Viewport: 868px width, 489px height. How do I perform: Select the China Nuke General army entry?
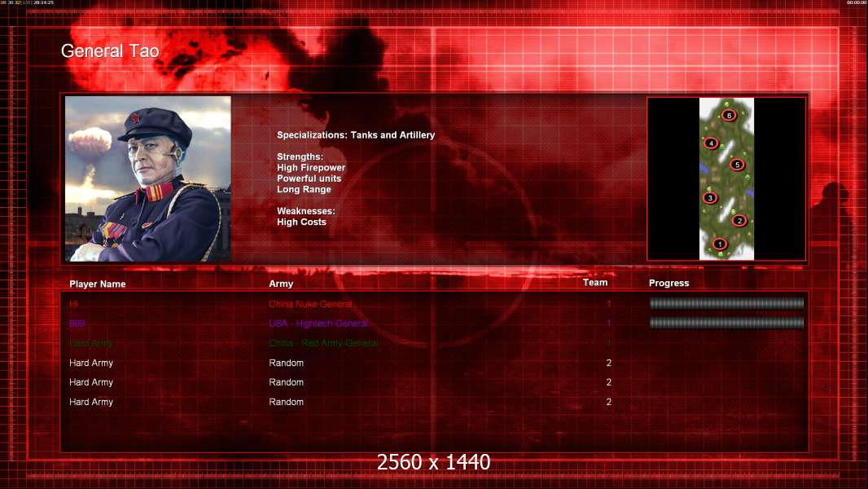pyautogui.click(x=310, y=304)
